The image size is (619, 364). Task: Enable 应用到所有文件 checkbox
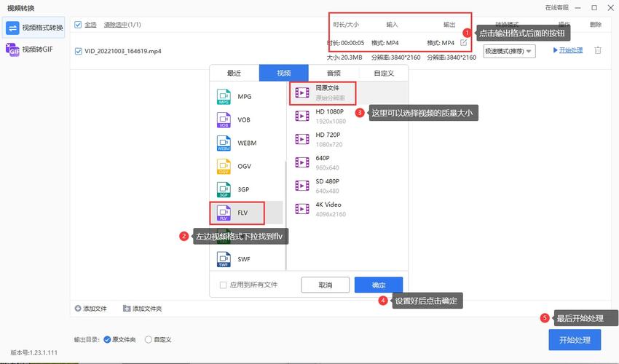click(x=223, y=285)
